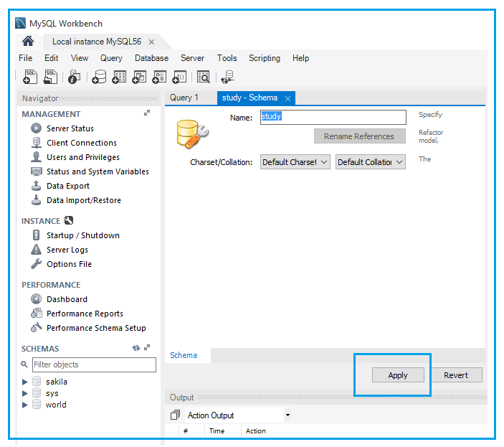Open the Default Charset dropdown
The width and height of the screenshot is (504, 447).
pyautogui.click(x=295, y=162)
